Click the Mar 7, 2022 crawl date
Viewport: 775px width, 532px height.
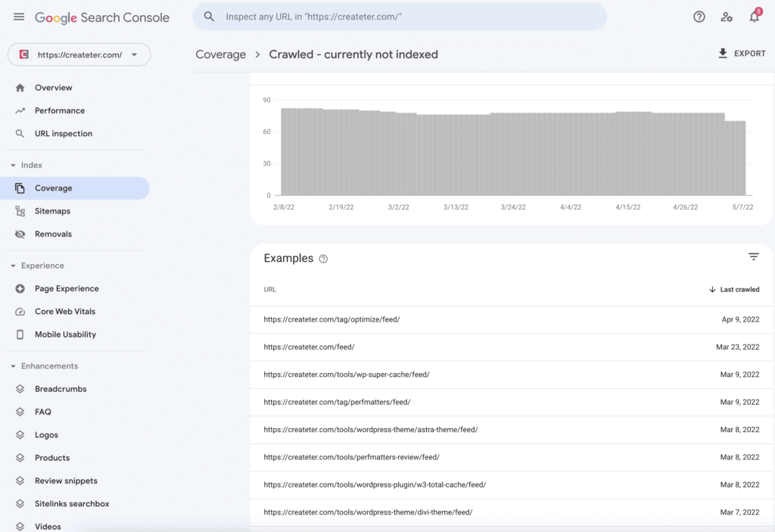pos(739,512)
